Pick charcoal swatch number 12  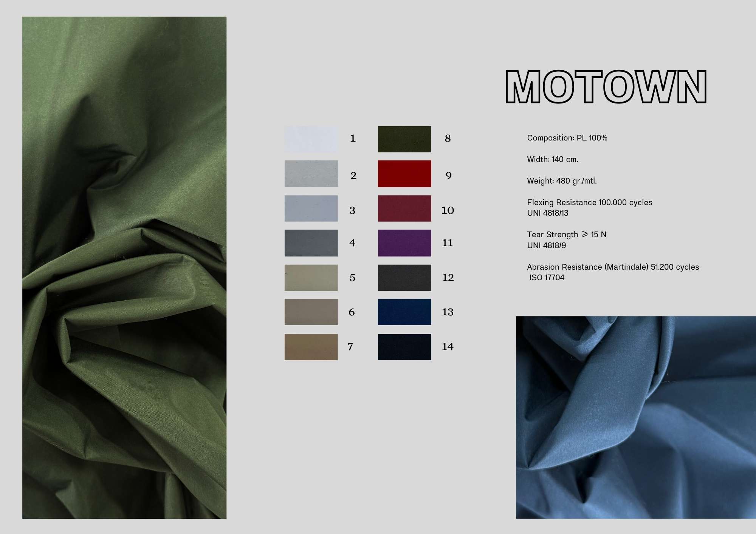[x=404, y=278]
